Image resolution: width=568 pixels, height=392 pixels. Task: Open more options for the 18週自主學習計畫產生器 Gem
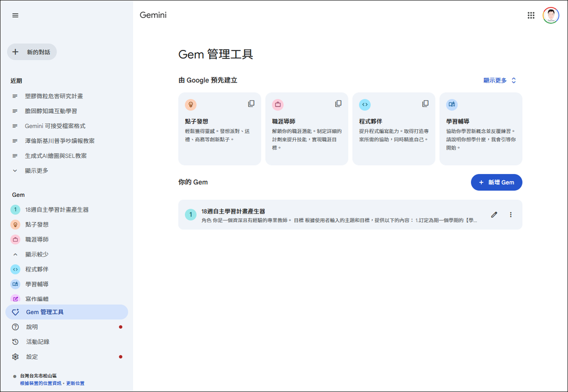510,215
